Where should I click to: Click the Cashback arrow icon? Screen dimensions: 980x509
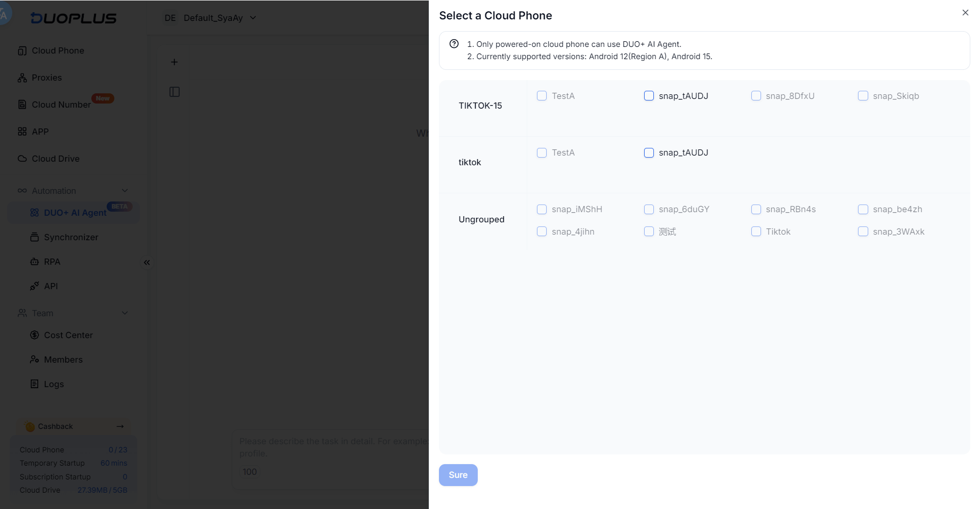(120, 426)
